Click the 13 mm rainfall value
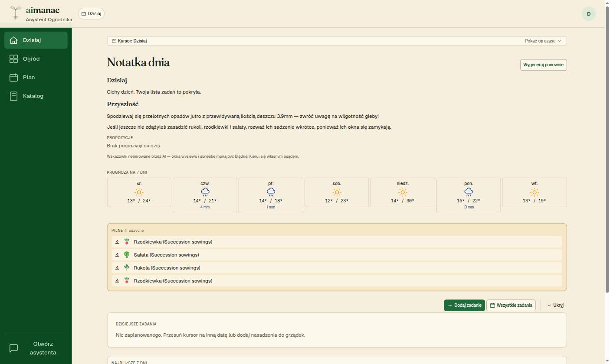This screenshot has height=364, width=610. [x=469, y=207]
